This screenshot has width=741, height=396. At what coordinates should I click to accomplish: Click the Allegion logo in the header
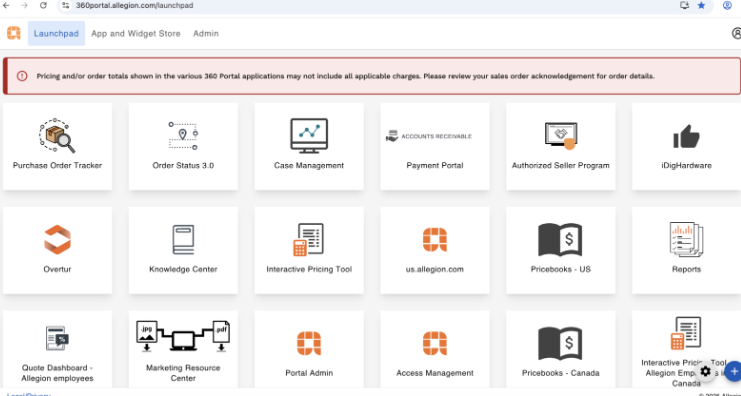click(14, 33)
